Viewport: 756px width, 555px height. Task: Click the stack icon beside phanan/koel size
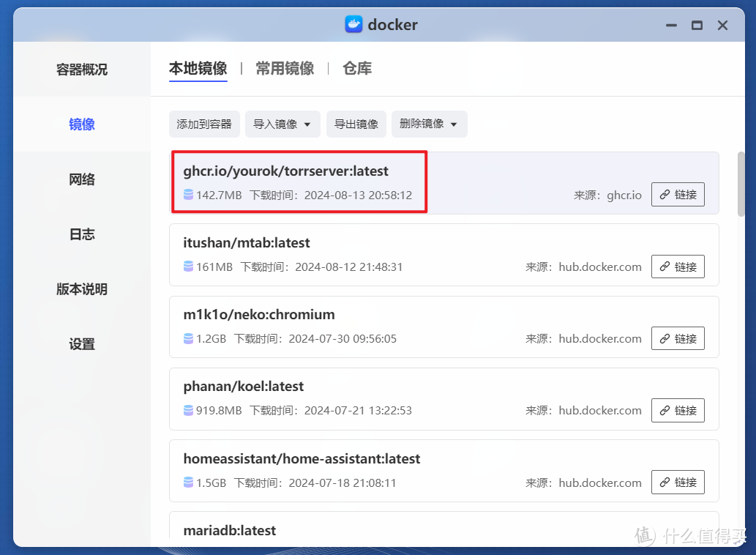click(189, 410)
